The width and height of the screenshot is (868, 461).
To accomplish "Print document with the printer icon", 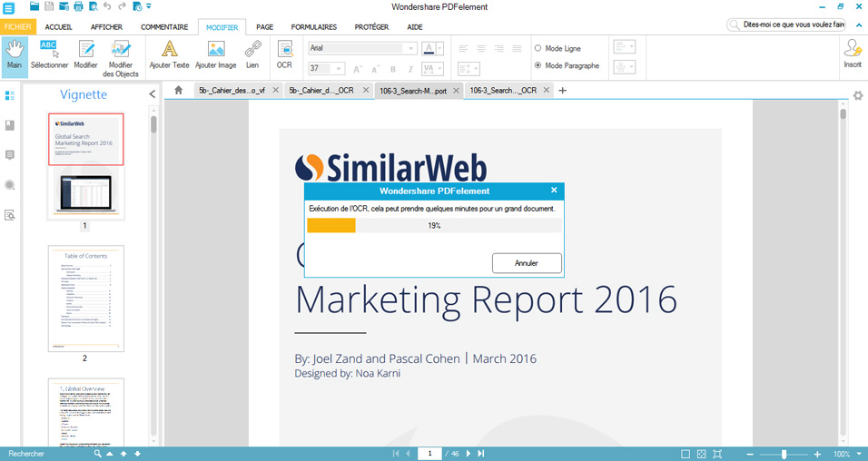I will click(x=78, y=6).
